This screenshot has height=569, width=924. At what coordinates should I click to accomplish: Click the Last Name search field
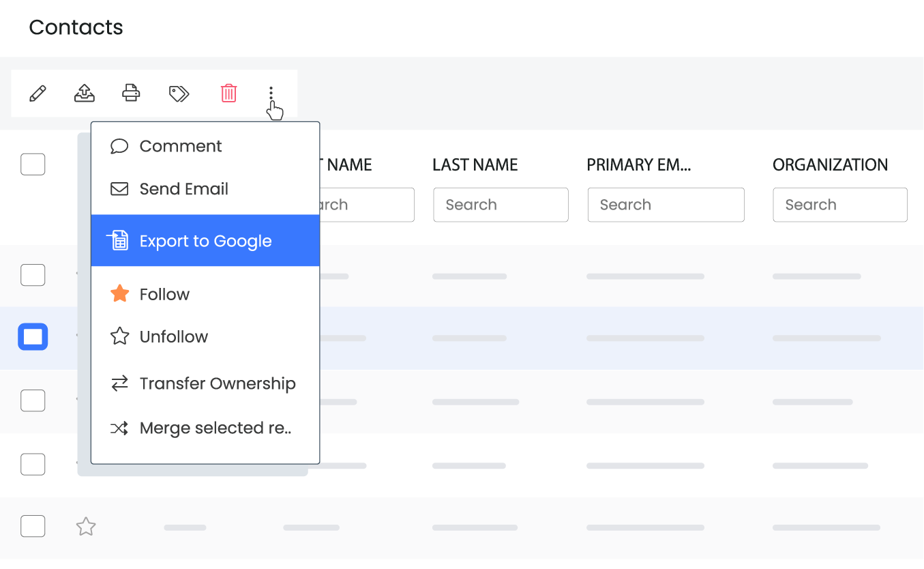coord(501,205)
